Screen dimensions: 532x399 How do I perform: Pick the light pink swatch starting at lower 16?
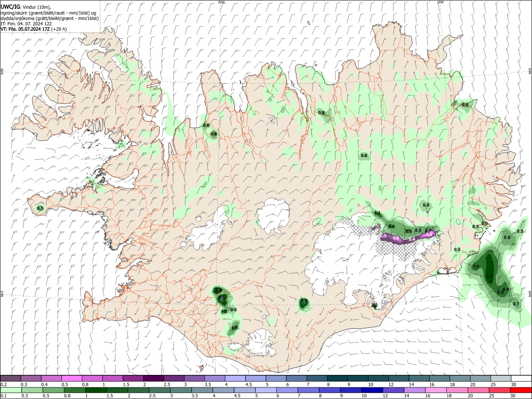coord(436,390)
